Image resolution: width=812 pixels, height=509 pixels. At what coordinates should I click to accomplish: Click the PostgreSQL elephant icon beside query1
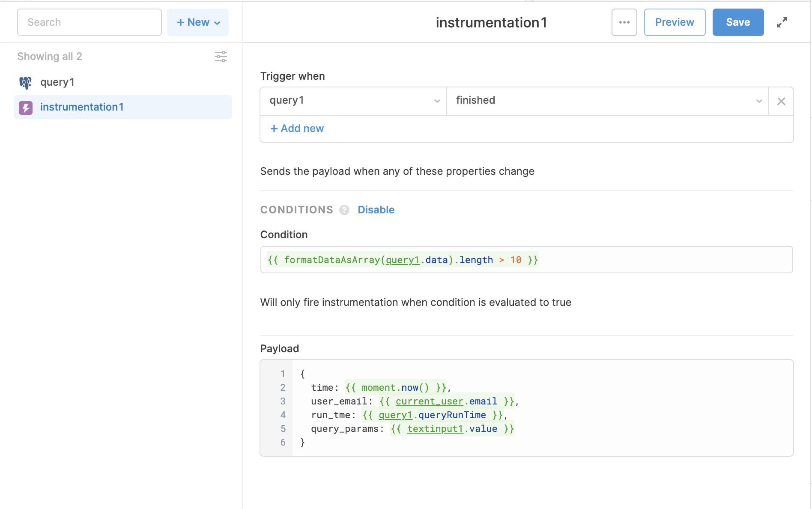click(x=26, y=82)
